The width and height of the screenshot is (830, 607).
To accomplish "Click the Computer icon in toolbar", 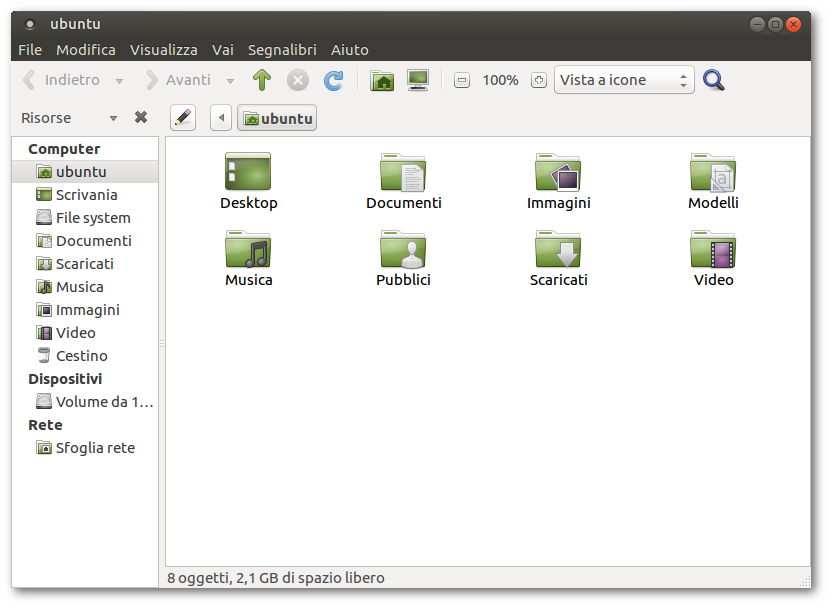I will (418, 80).
